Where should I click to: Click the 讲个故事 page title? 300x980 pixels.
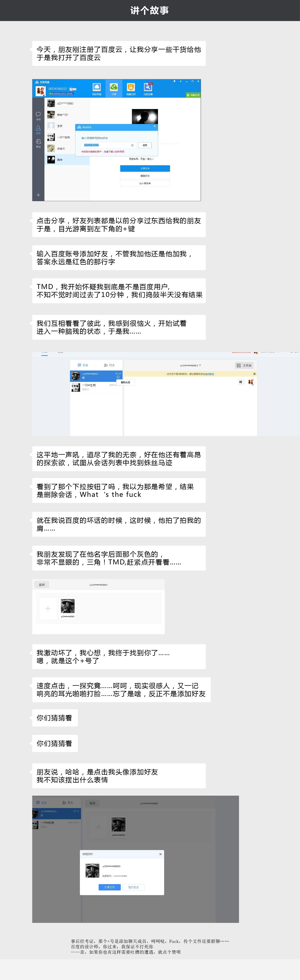pos(150,10)
